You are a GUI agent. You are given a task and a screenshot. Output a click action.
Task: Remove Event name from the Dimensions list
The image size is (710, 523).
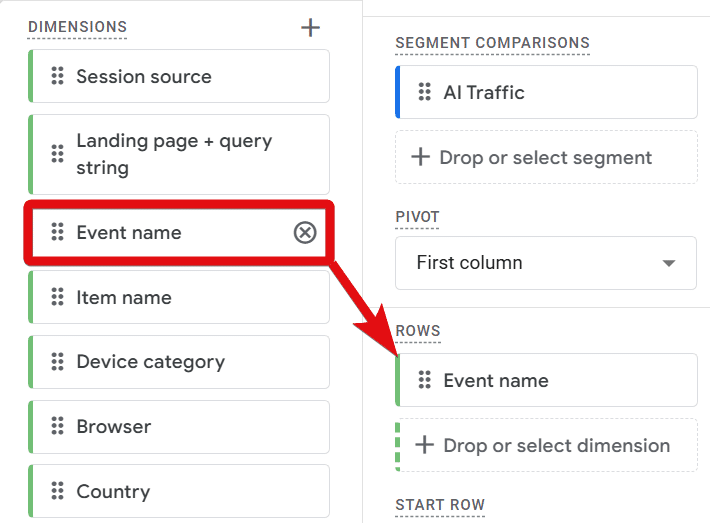[x=305, y=233]
